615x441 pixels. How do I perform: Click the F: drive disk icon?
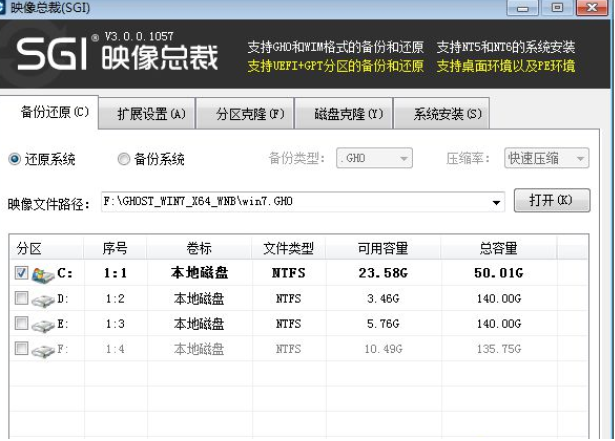pos(43,350)
